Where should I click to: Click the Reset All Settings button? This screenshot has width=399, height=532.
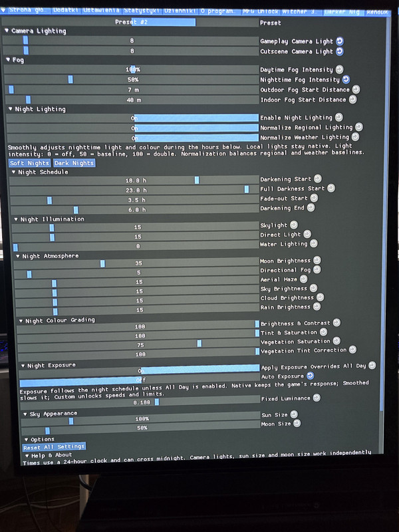pos(55,447)
